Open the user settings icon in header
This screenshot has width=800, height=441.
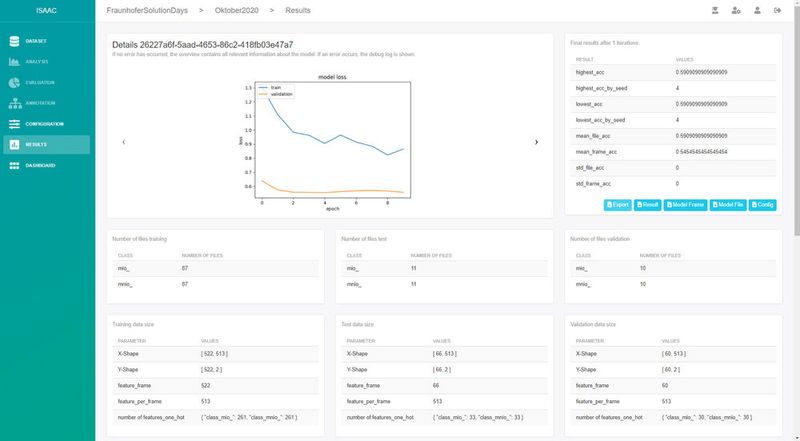736,11
